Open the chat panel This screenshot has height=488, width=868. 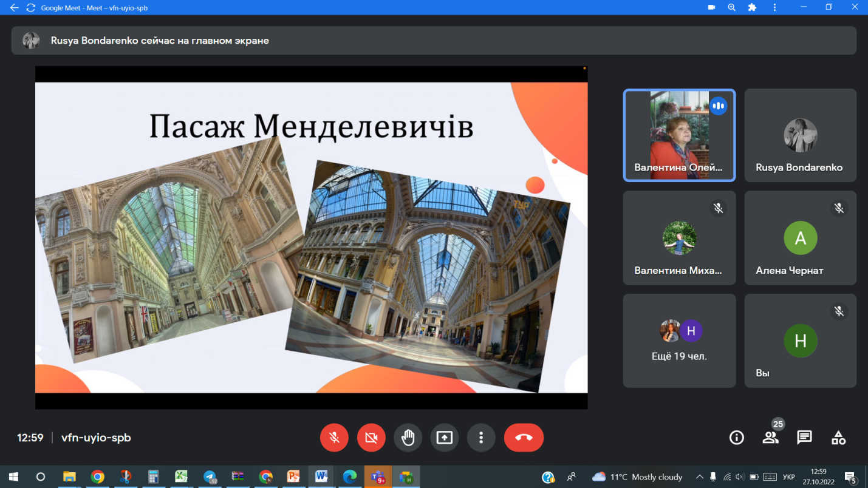click(x=804, y=438)
